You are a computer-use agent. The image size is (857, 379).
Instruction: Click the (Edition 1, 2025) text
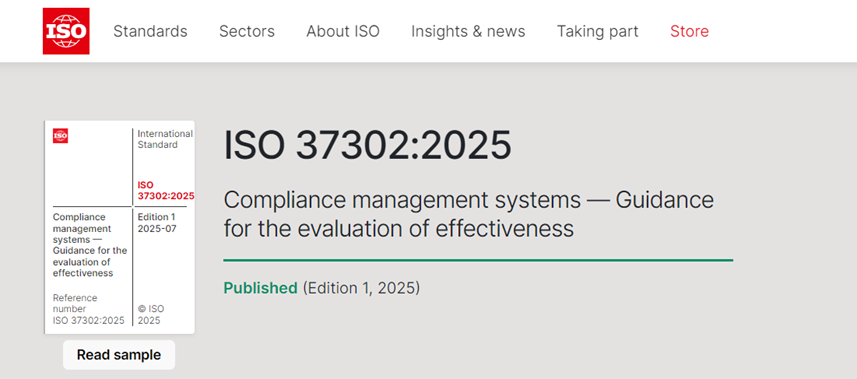click(361, 288)
